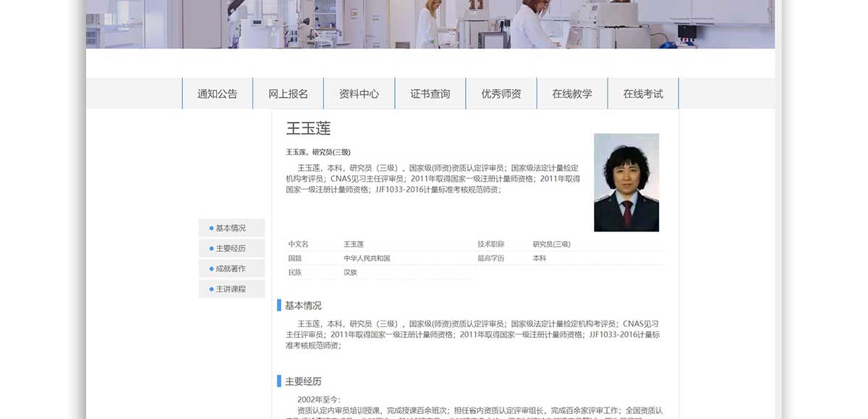Jump to 基本情况 via the left sidebar
The height and width of the screenshot is (419, 868).
231,228
